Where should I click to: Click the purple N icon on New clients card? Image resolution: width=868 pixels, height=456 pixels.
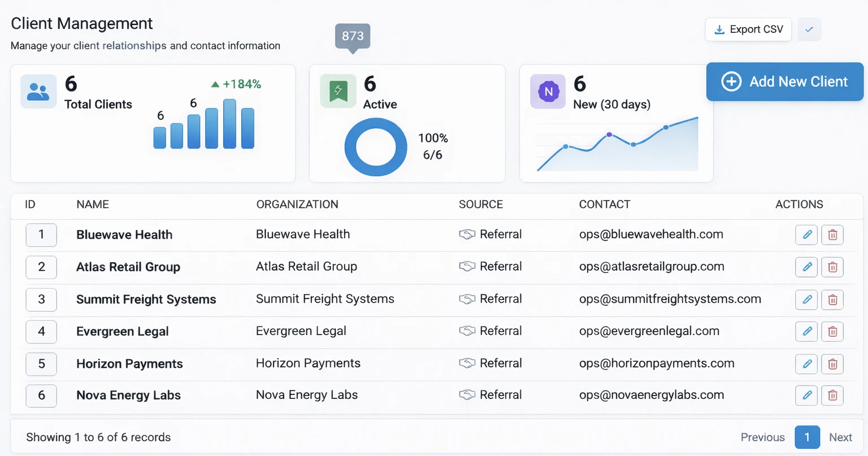point(548,91)
